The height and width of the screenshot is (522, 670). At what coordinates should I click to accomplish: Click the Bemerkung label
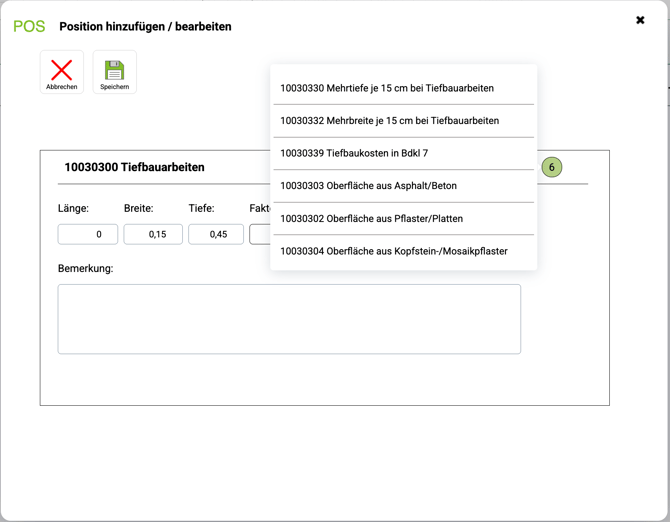click(85, 269)
